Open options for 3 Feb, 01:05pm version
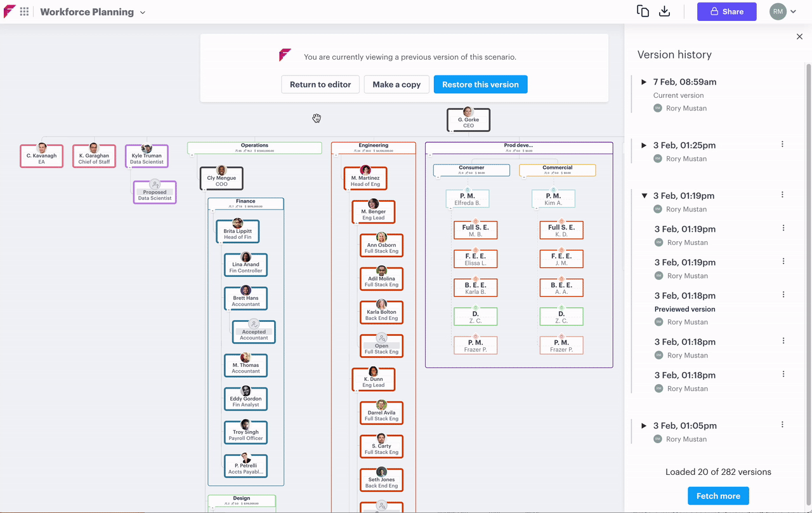The image size is (812, 513). tap(782, 425)
